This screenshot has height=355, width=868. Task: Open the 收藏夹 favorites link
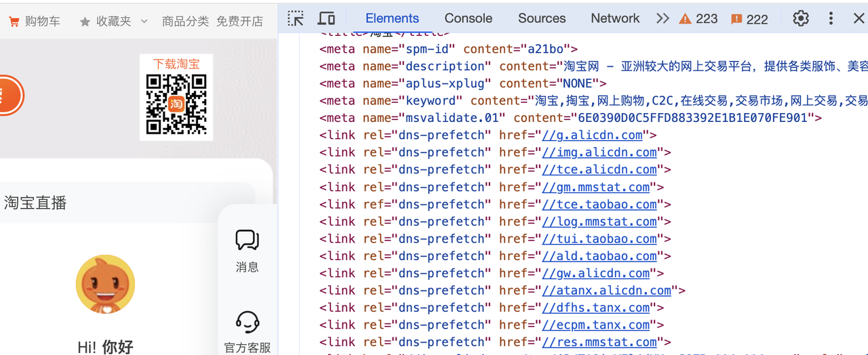point(113,22)
